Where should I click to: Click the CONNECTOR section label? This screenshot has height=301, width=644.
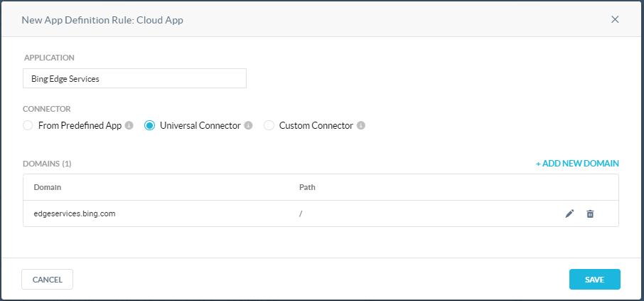click(47, 109)
